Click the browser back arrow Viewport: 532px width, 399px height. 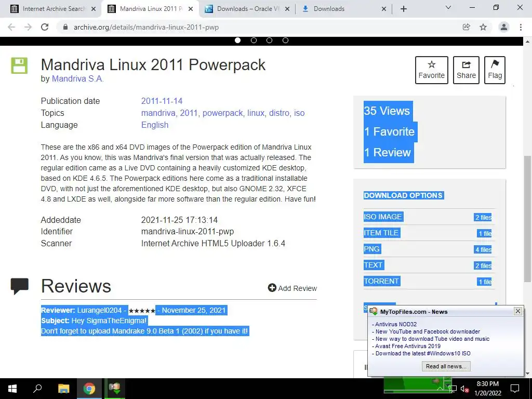(x=11, y=27)
